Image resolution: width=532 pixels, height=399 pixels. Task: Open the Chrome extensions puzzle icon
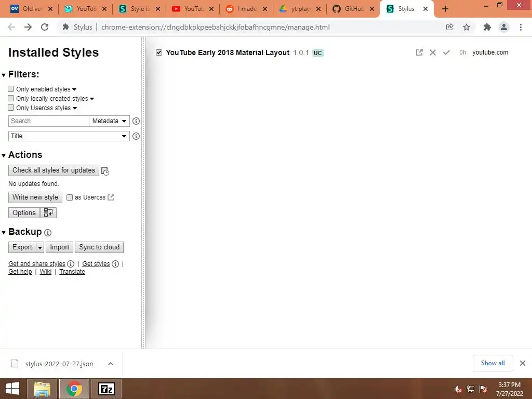click(487, 27)
